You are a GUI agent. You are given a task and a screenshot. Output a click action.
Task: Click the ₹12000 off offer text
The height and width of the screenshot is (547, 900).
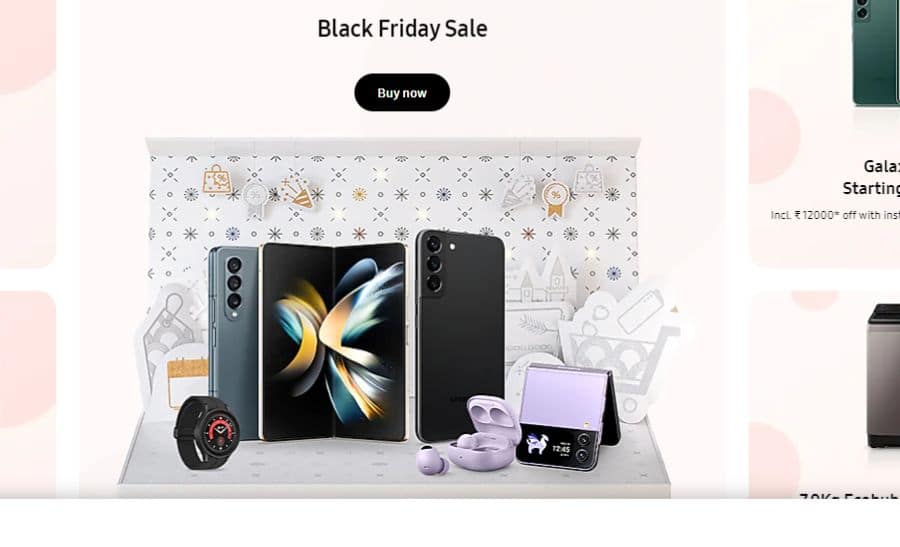pos(835,215)
